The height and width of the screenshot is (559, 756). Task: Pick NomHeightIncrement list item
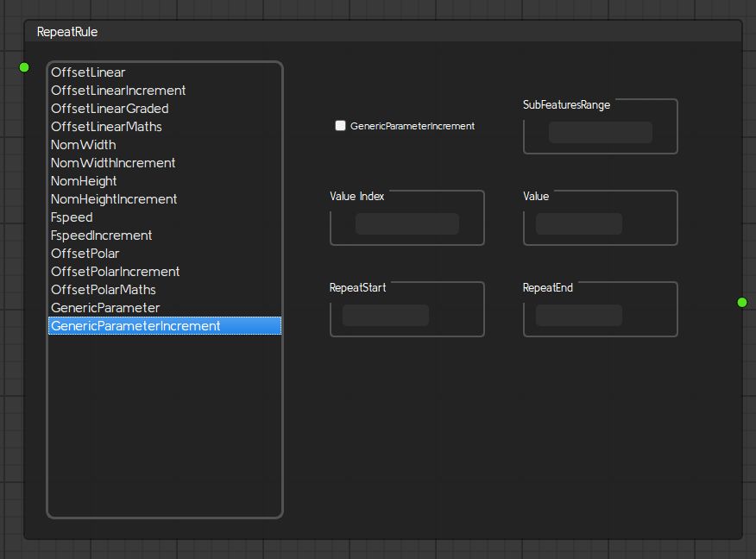click(x=165, y=199)
